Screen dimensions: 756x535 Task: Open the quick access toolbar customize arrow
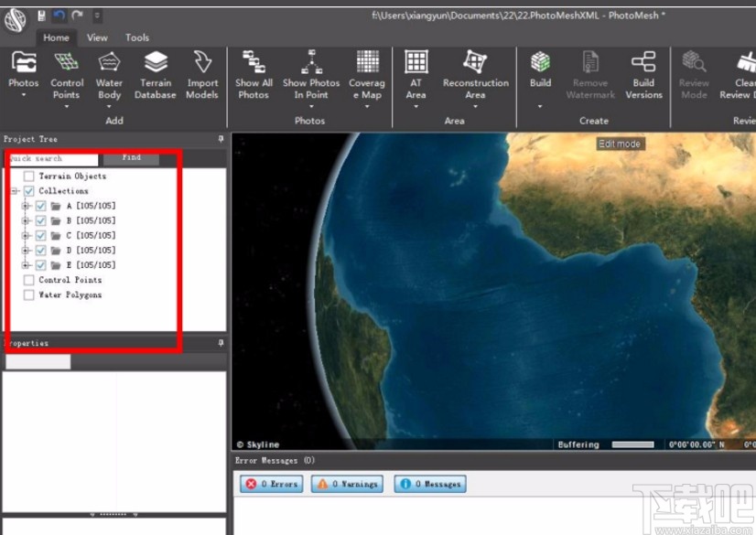pyautogui.click(x=97, y=16)
